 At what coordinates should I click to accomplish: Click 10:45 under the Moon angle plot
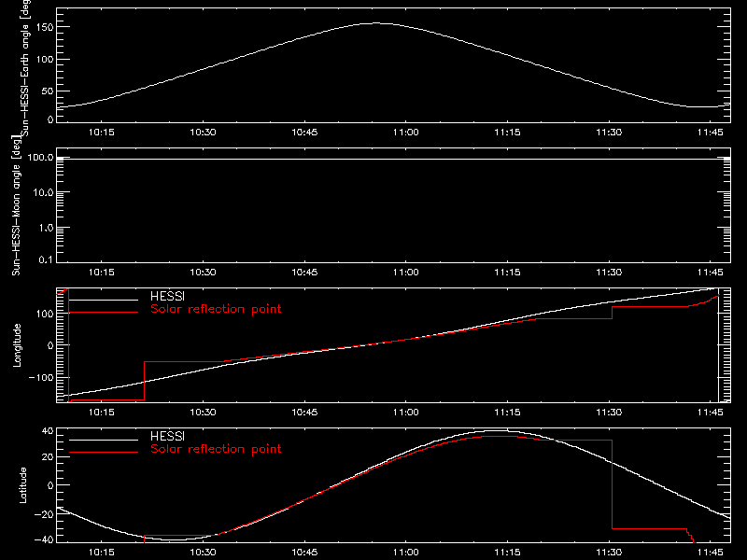pyautogui.click(x=304, y=273)
